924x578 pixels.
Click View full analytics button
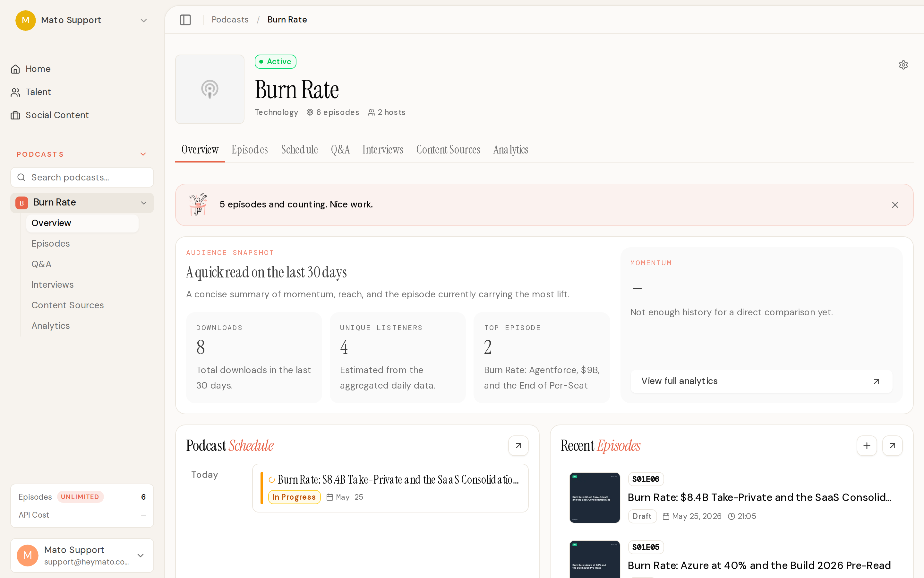[x=761, y=381]
